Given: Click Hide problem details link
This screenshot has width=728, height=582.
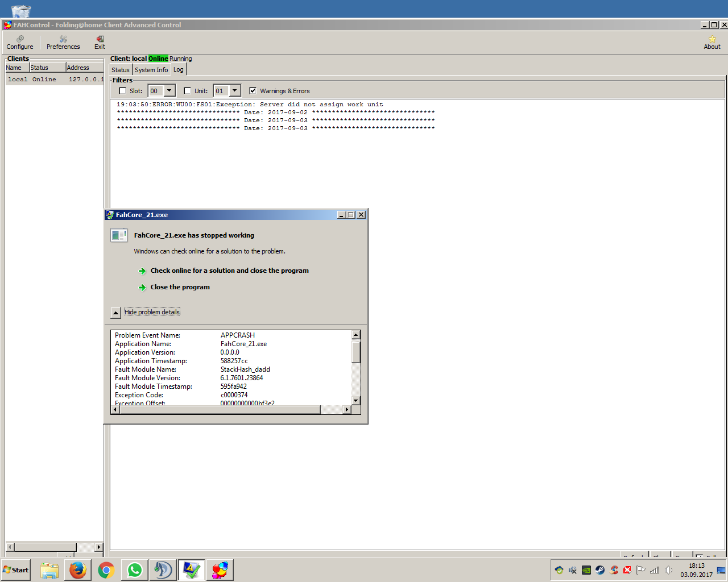Looking at the screenshot, I should point(152,312).
